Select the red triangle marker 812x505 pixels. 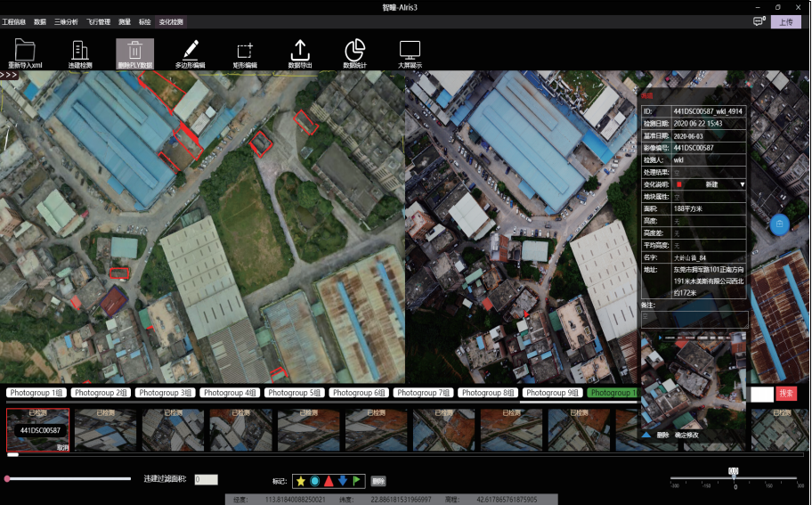(329, 481)
